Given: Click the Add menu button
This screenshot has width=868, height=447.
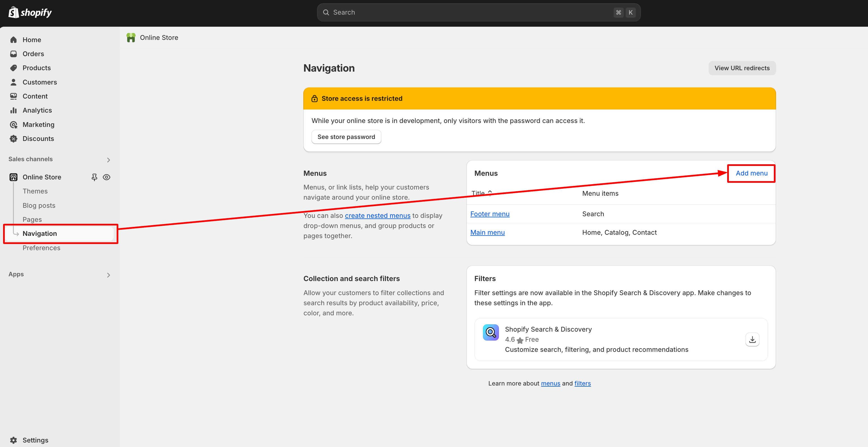Looking at the screenshot, I should click(751, 173).
